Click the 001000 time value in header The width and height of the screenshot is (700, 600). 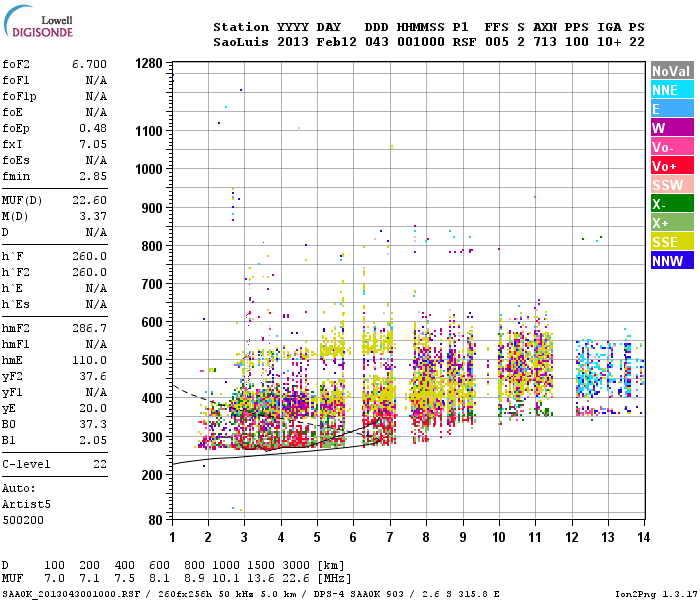(421, 42)
